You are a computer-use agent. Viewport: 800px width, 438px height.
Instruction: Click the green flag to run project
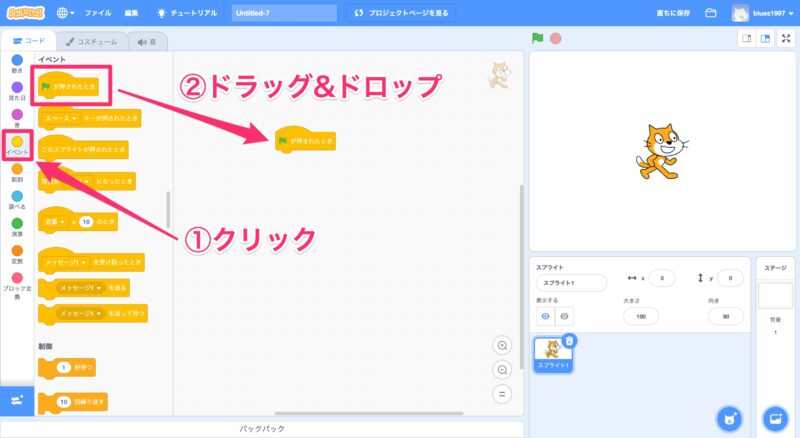537,39
